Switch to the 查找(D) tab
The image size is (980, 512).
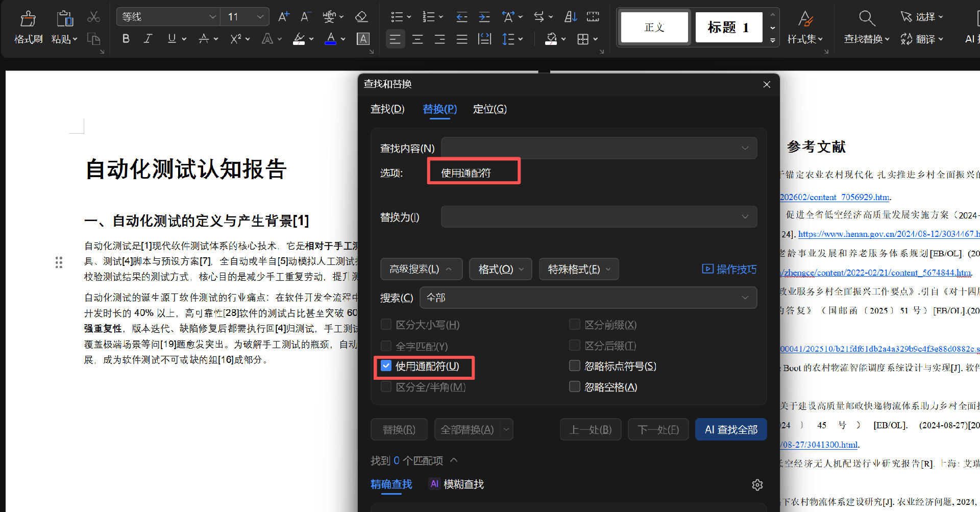tap(387, 109)
